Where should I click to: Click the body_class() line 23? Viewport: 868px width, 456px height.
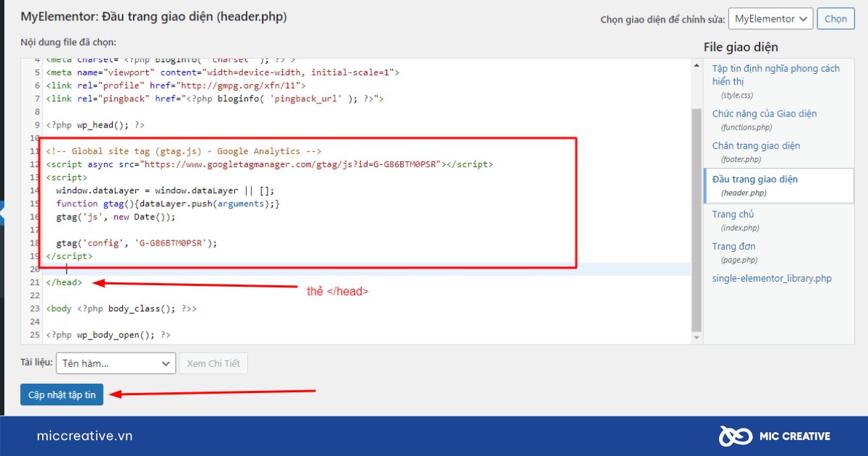[x=121, y=308]
